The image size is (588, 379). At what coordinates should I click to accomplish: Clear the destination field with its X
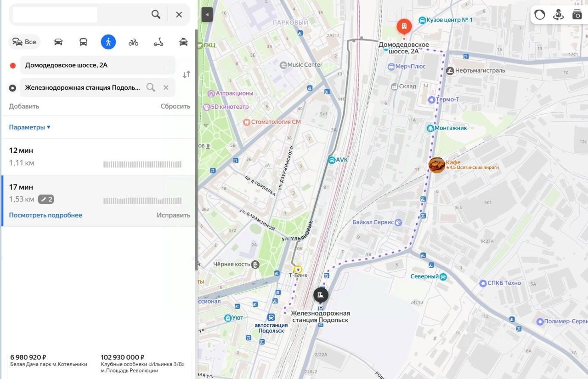pyautogui.click(x=166, y=87)
